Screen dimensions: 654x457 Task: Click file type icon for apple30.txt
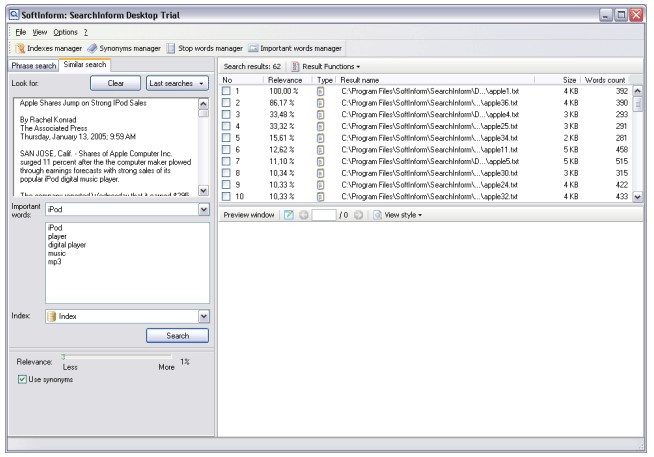point(320,173)
